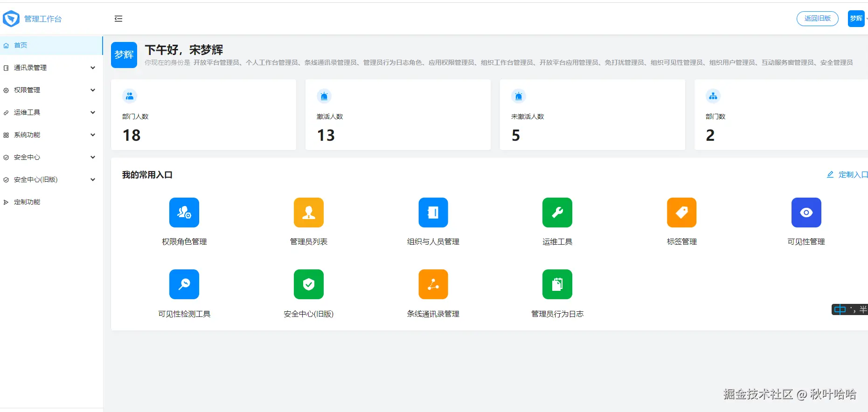Click the 管理员列表 label
868x412 pixels.
pos(309,242)
